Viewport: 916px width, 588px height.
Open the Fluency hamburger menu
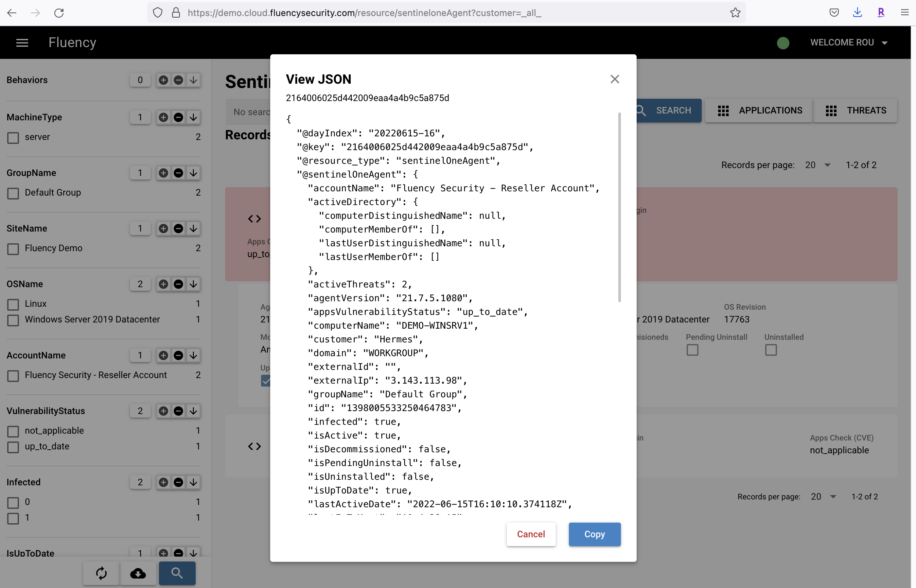tap(22, 43)
